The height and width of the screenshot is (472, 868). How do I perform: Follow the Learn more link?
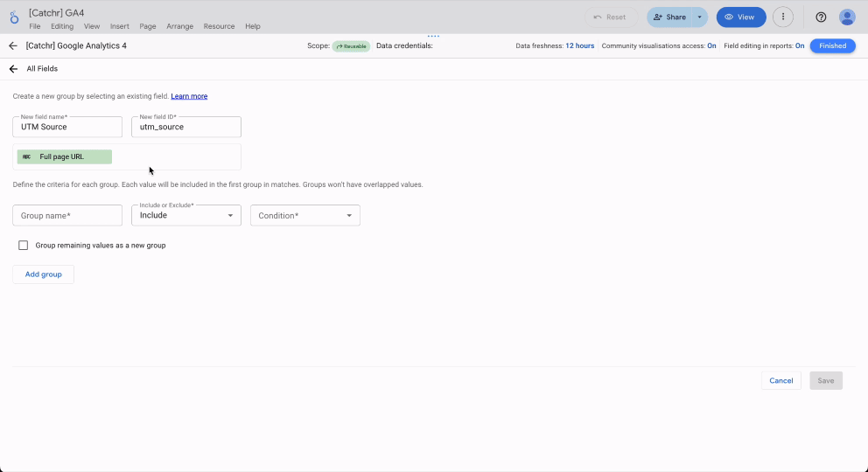pos(189,96)
